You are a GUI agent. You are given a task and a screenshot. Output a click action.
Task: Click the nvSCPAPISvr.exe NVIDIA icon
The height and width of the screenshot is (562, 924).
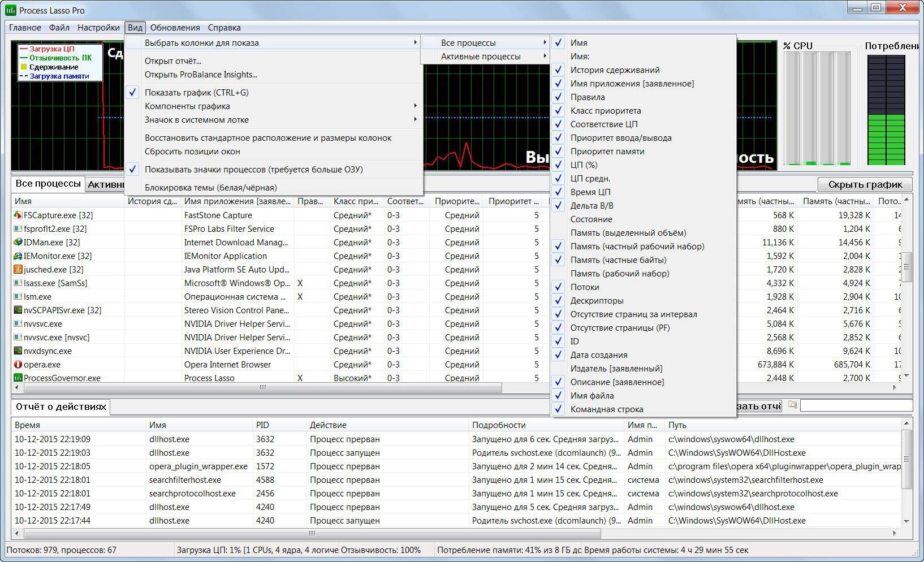[18, 310]
